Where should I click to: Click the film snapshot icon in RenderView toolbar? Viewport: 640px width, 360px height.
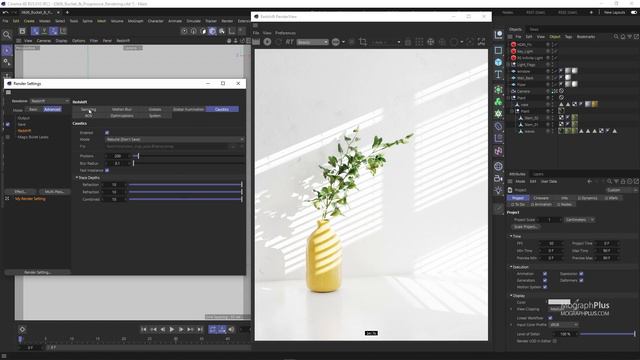point(256,42)
